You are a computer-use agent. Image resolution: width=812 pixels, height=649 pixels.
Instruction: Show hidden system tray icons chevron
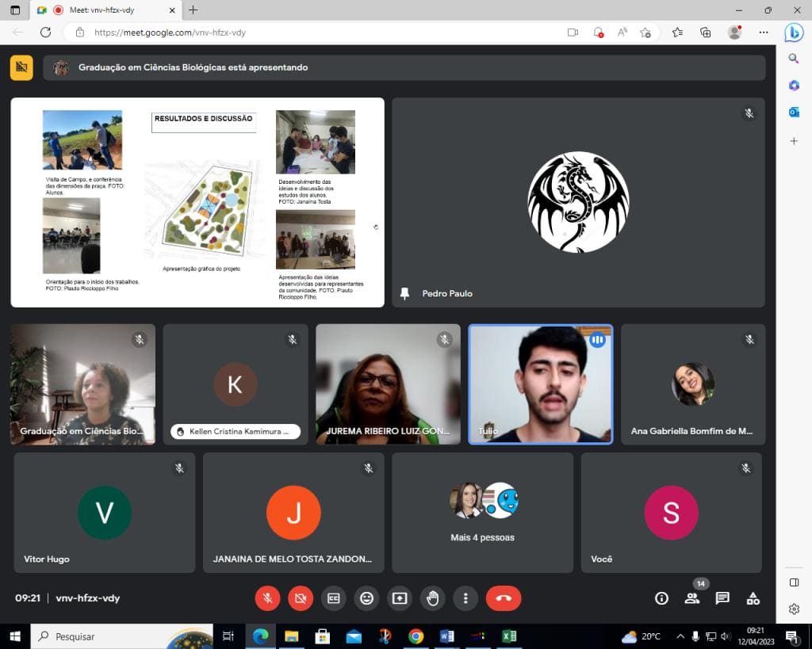click(x=680, y=636)
